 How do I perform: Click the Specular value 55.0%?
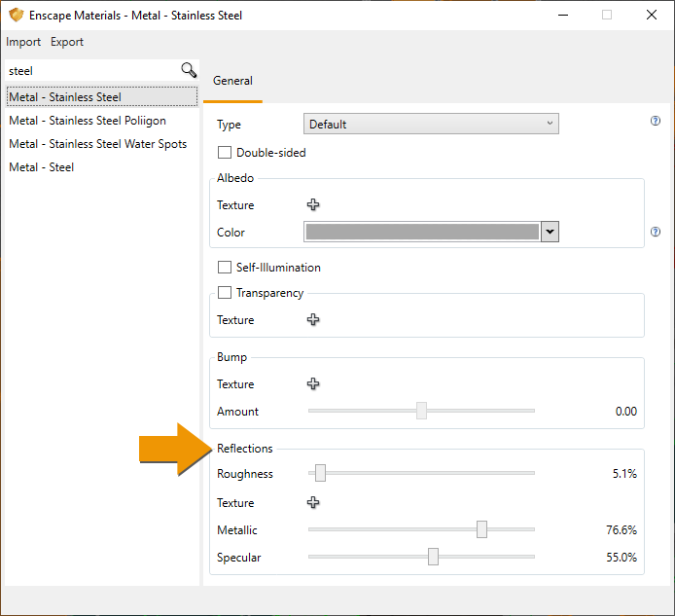click(622, 558)
